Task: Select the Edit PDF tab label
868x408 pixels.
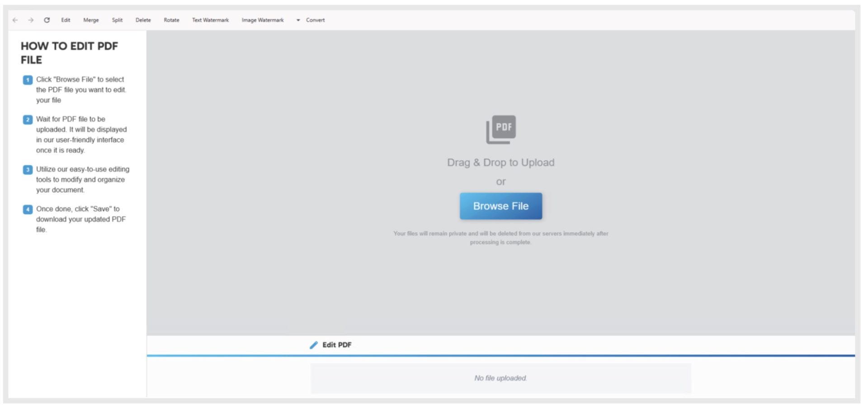Action: tap(336, 345)
